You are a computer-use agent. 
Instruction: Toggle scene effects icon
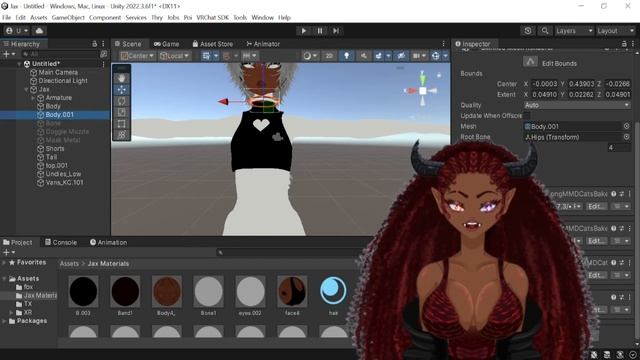(378, 56)
